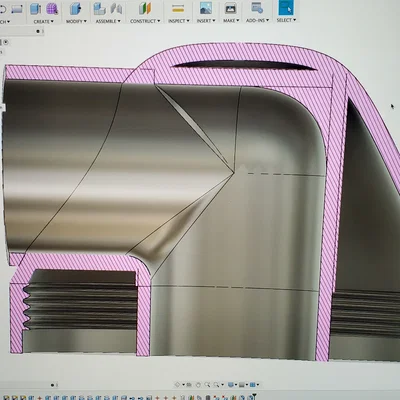The width and height of the screenshot is (400, 400).
Task: Click the Extrude box icon above CREATE
Action: tap(35, 9)
